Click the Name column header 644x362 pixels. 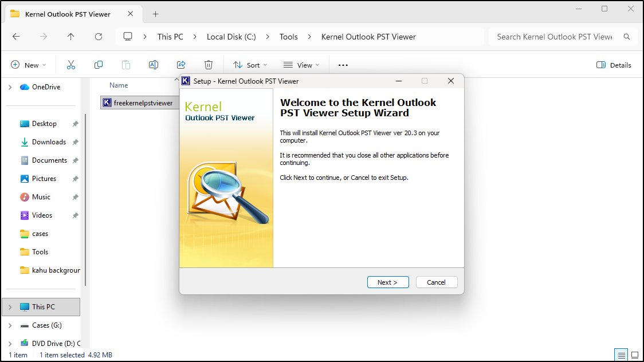point(119,85)
